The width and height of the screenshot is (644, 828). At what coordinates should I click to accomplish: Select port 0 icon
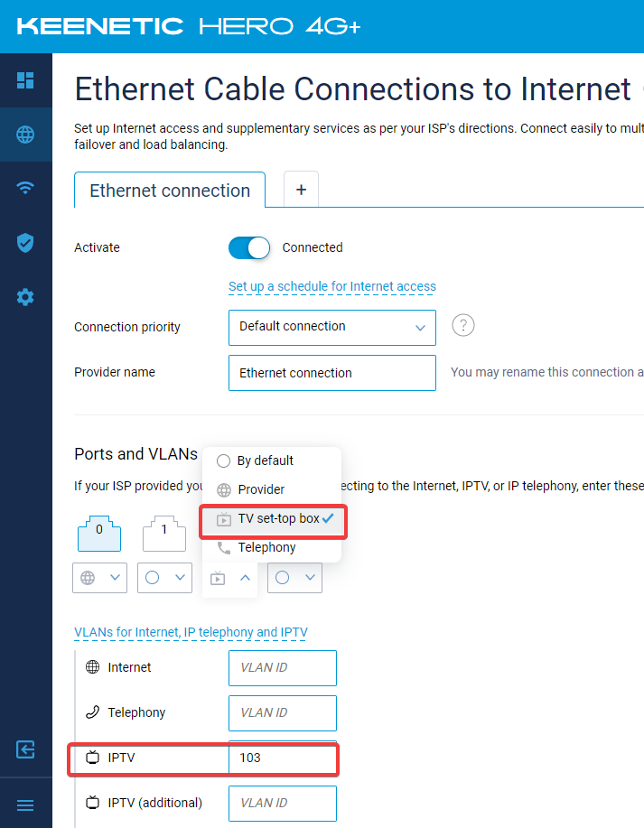[x=99, y=534]
